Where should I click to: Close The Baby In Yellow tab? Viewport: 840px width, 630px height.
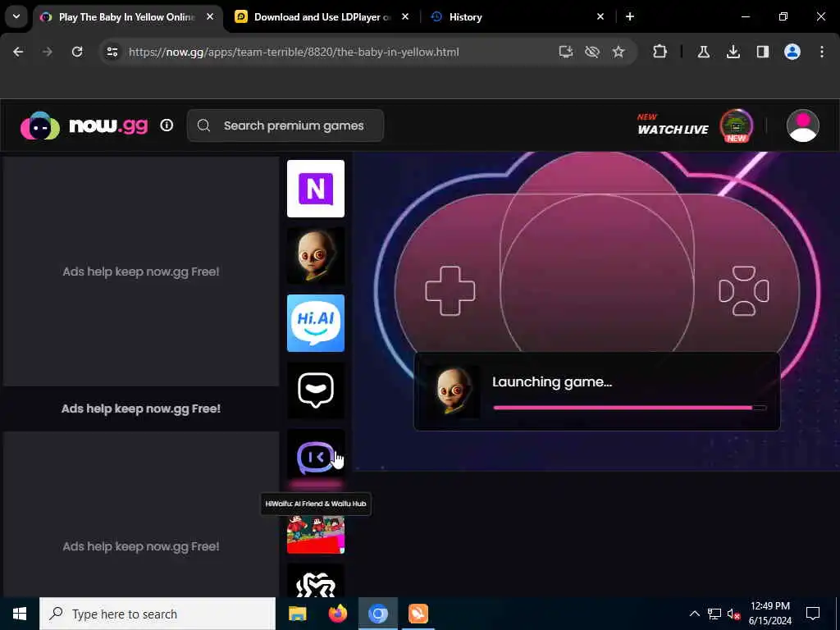[211, 17]
